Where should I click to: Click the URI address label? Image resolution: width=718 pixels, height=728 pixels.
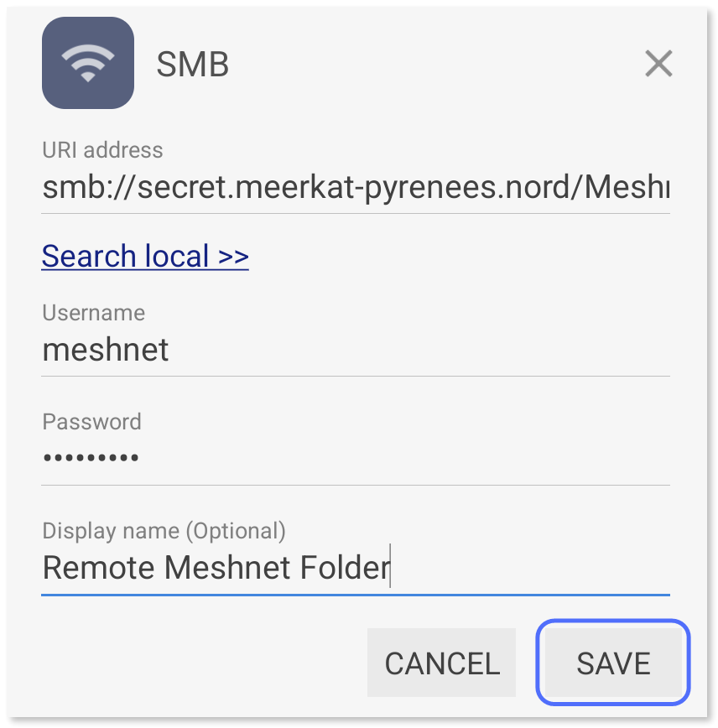(101, 150)
